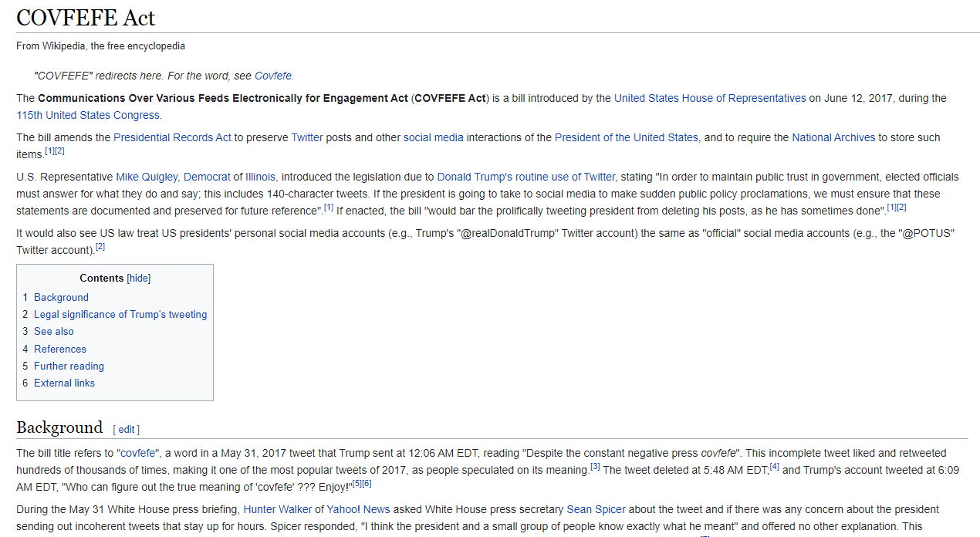The height and width of the screenshot is (537, 980).
Task: Edit the Background section
Action: click(127, 430)
